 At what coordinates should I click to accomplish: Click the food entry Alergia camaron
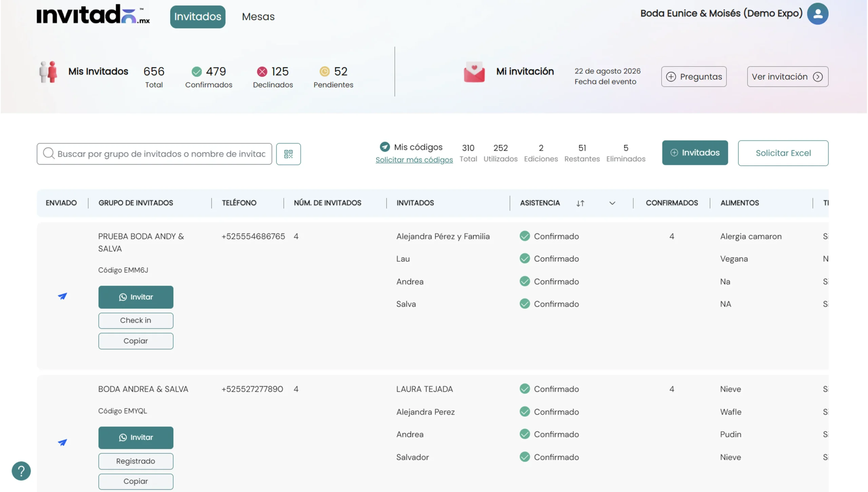point(751,236)
